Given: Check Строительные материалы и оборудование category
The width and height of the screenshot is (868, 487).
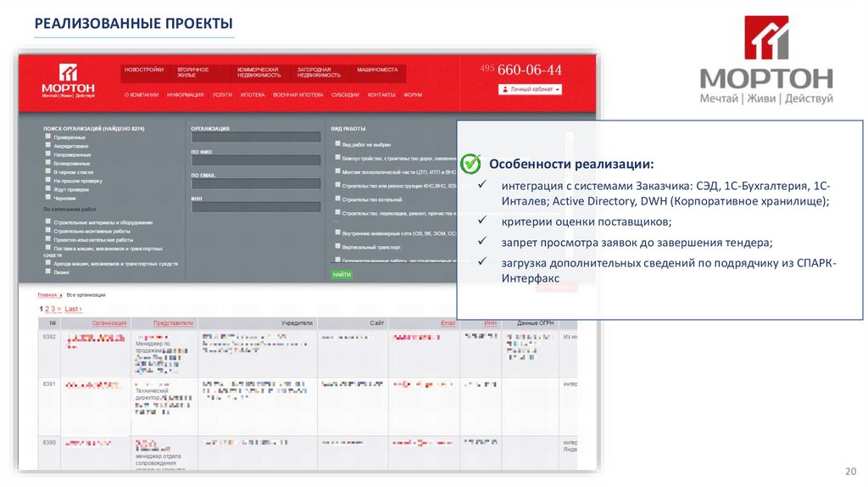Looking at the screenshot, I should coord(48,221).
